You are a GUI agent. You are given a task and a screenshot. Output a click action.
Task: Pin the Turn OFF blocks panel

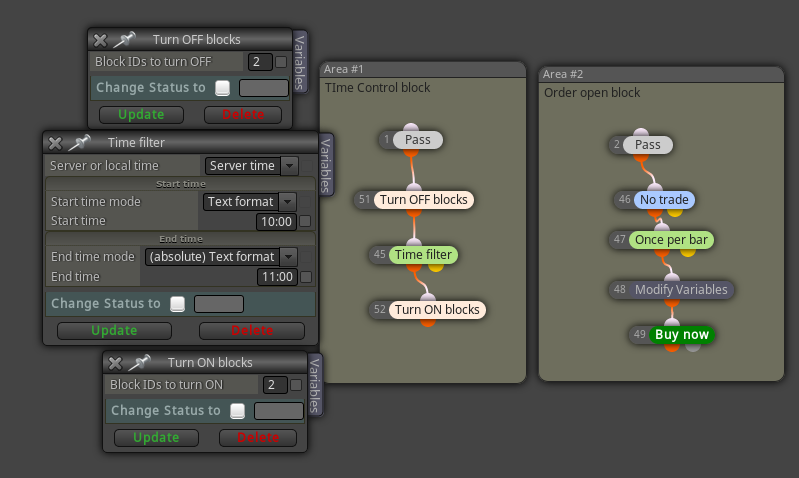125,39
